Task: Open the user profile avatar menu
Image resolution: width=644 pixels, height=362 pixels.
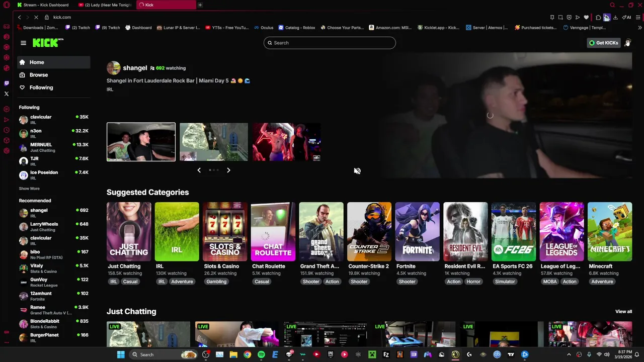Action: [x=627, y=43]
